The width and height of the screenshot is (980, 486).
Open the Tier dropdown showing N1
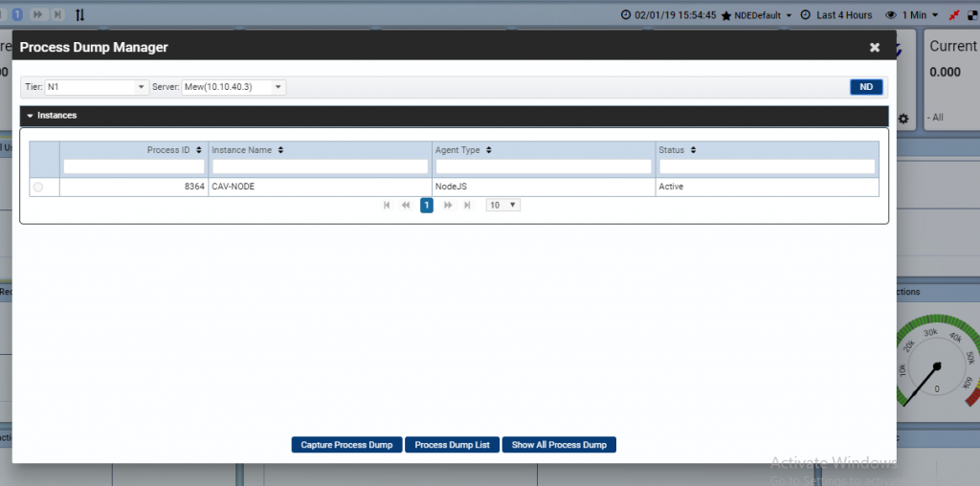(97, 87)
